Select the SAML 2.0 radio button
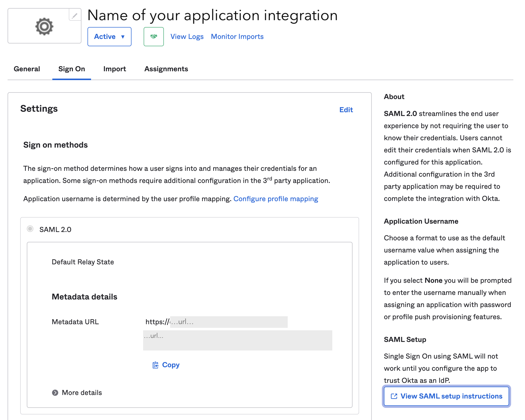 point(30,229)
